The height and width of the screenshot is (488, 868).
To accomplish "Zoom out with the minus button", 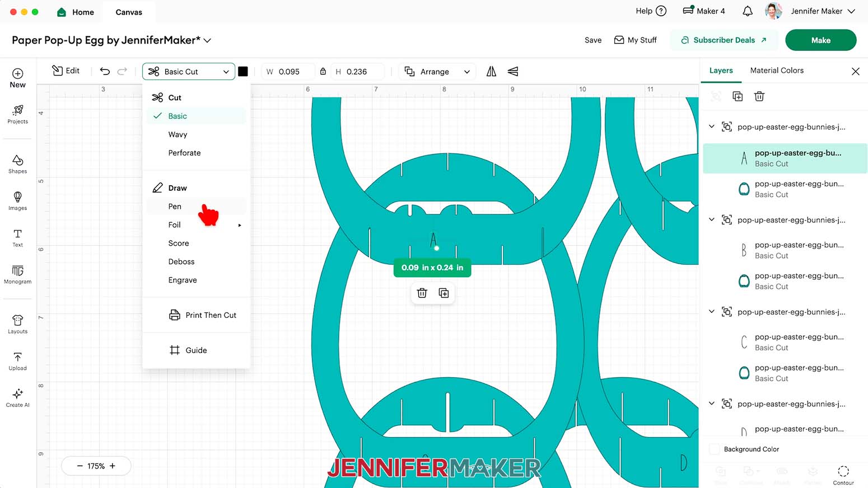I will [x=80, y=466].
